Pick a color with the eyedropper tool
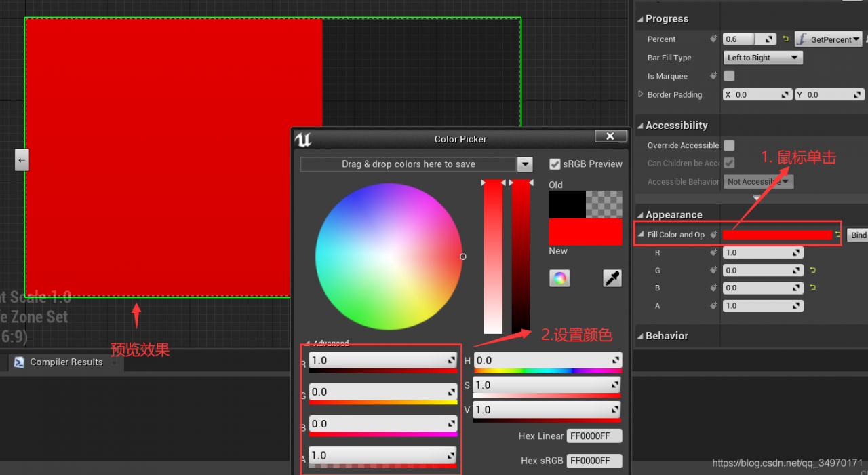This screenshot has width=868, height=475. (612, 278)
